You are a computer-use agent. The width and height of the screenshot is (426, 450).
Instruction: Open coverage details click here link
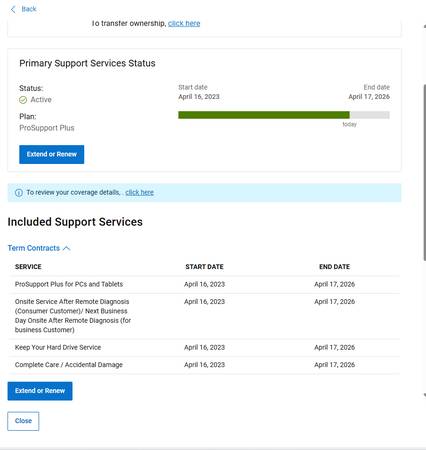139,192
